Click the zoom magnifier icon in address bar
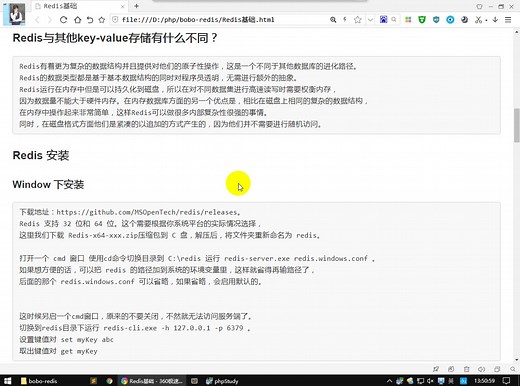Image resolution: width=520 pixels, height=386 pixels. pos(333,20)
